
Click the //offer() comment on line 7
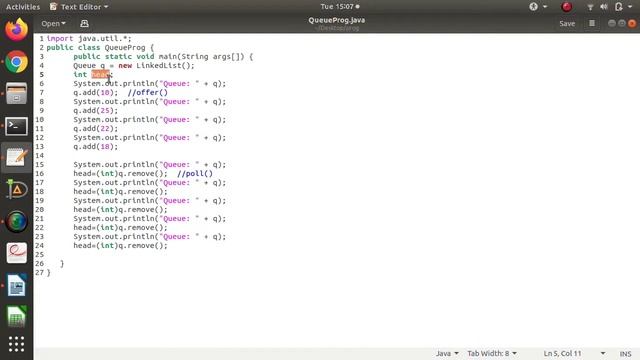(x=147, y=92)
